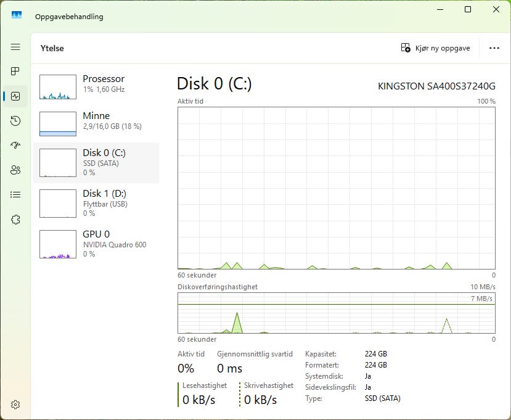
Task: Click the Lesehastighet '0 kB/s' value
Action: click(x=199, y=400)
